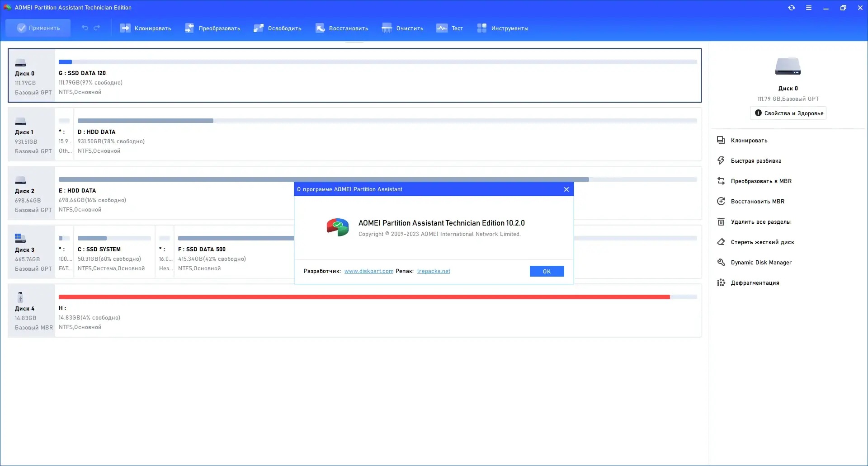Select partition H: on Disk 4

click(x=377, y=311)
